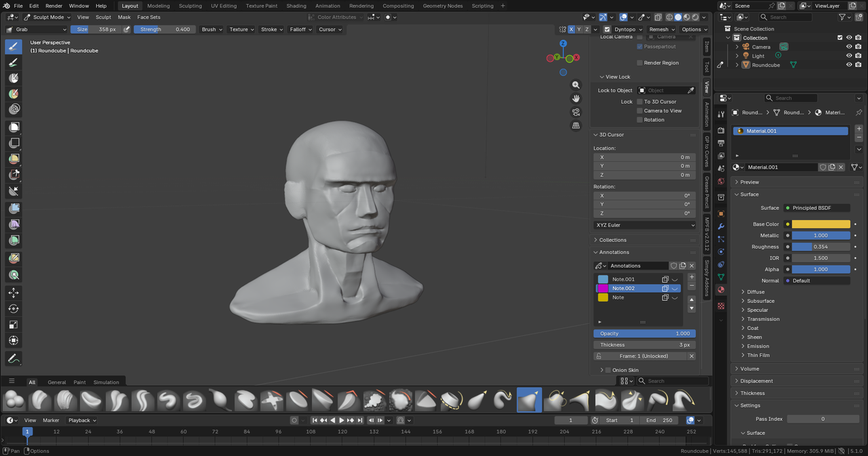Select the Note.001 annotation layer
The image size is (868, 456).
639,279
